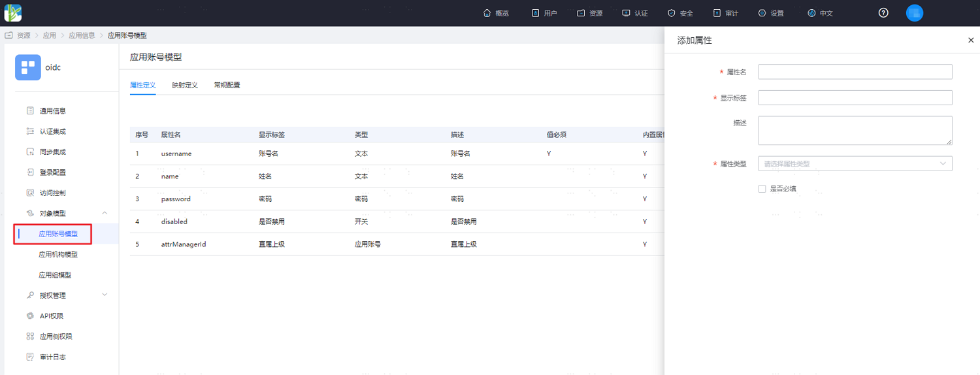
Task: Switch to the 映射定义 tab
Action: [185, 85]
